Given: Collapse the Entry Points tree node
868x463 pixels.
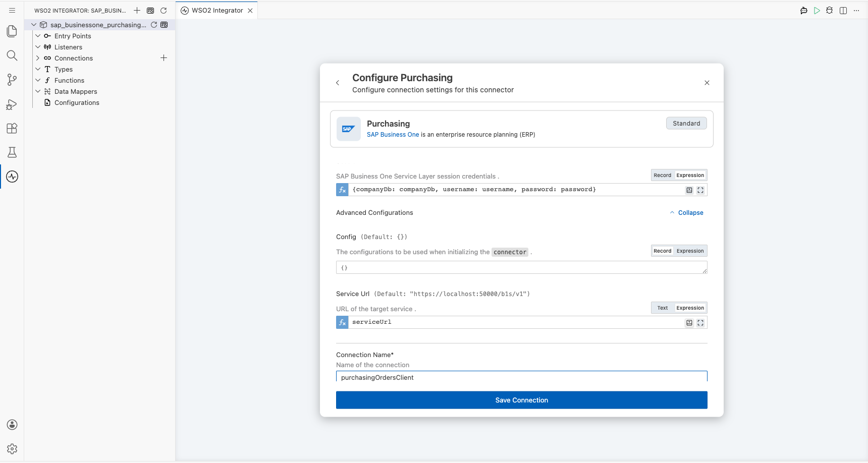Looking at the screenshot, I should 38,36.
